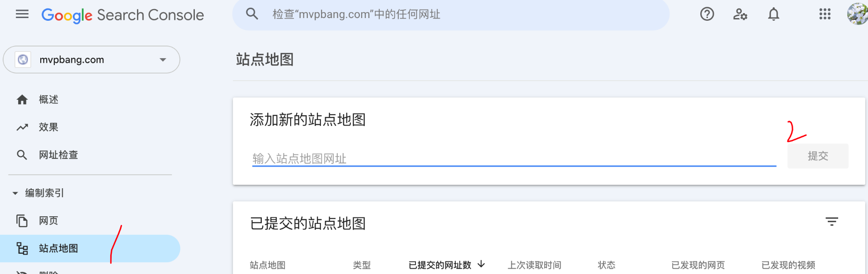Open the Google apps grid
The height and width of the screenshot is (274, 868).
825,14
